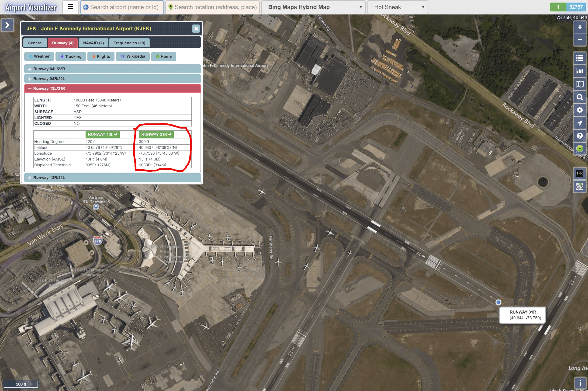The height and width of the screenshot is (391, 588).
Task: Click the Weather button
Action: (39, 56)
